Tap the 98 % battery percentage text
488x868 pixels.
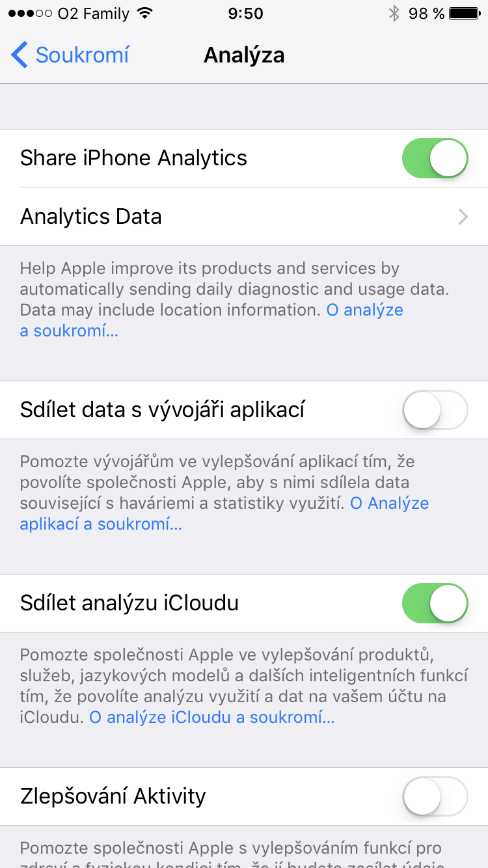click(x=426, y=14)
